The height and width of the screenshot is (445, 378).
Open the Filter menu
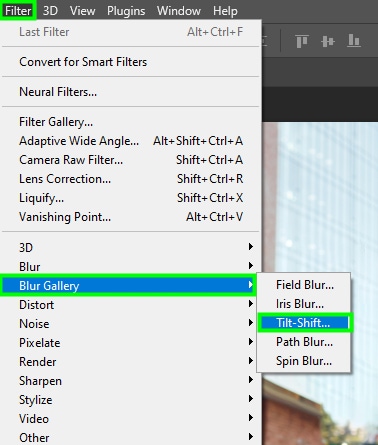(18, 11)
